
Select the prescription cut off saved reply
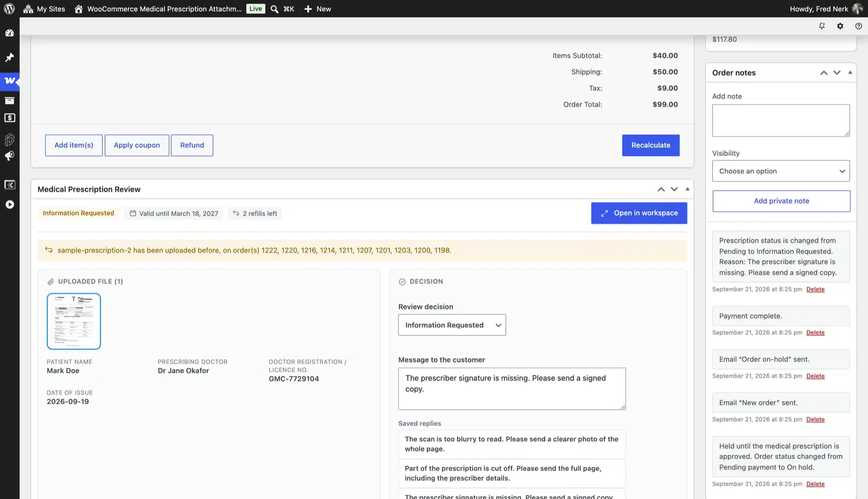click(x=512, y=473)
